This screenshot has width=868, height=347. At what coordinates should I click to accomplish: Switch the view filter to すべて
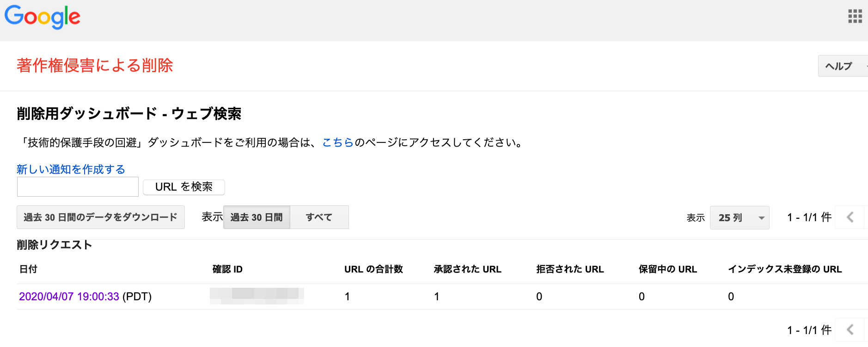click(x=319, y=217)
